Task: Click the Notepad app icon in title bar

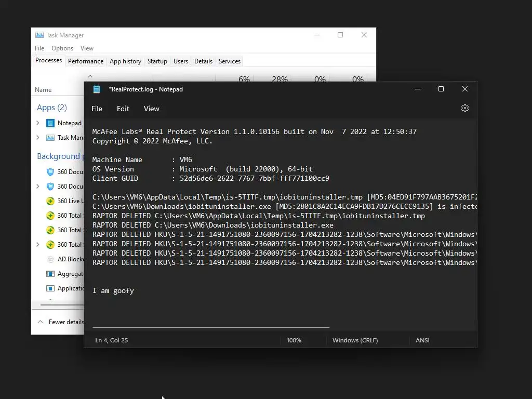Action: click(97, 89)
